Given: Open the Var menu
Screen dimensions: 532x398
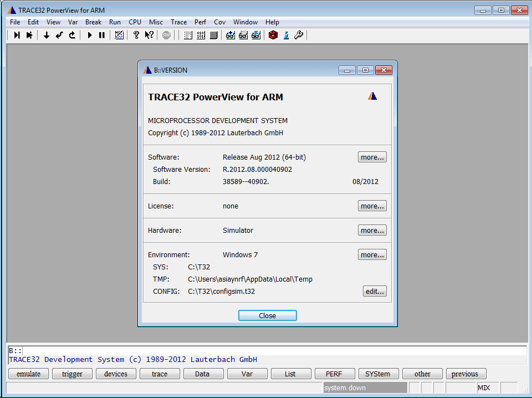Looking at the screenshot, I should click(73, 22).
